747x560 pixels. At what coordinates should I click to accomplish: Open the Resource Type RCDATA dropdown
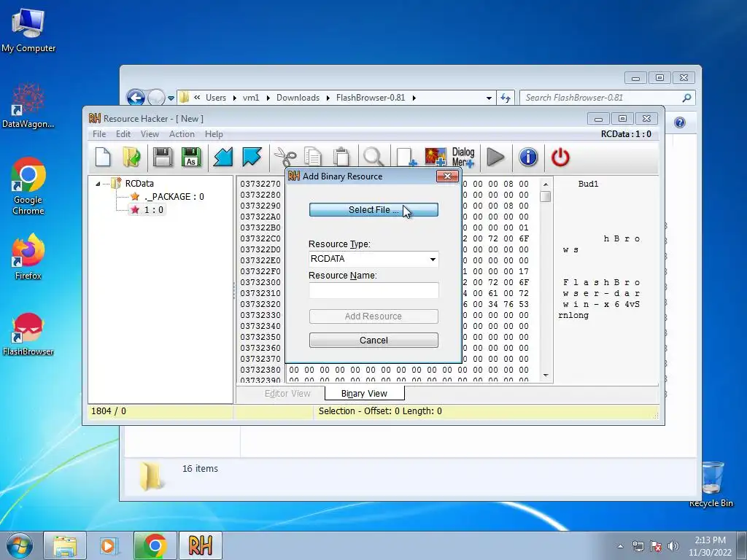coord(433,259)
